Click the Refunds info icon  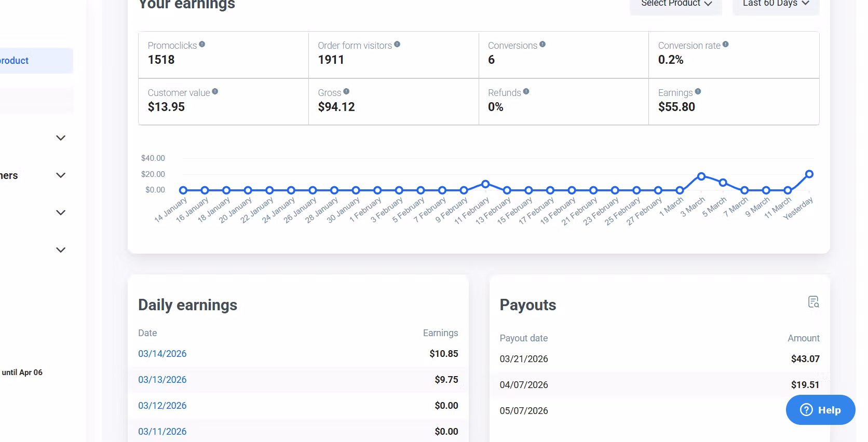(x=526, y=92)
